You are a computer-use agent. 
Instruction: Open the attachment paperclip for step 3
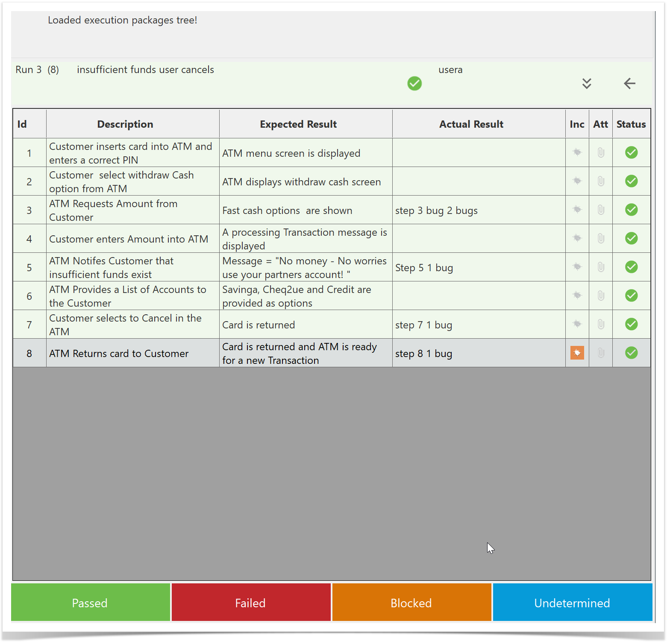(x=600, y=210)
